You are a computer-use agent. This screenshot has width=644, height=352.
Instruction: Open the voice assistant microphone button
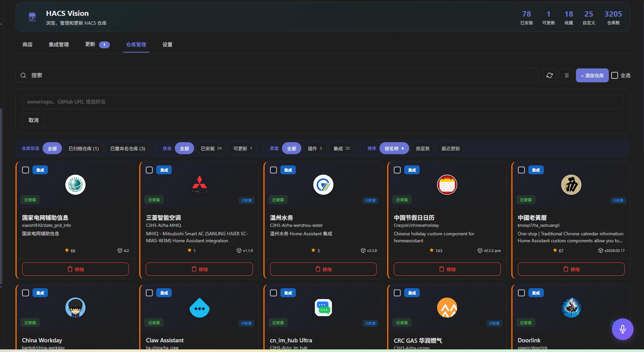point(622,329)
